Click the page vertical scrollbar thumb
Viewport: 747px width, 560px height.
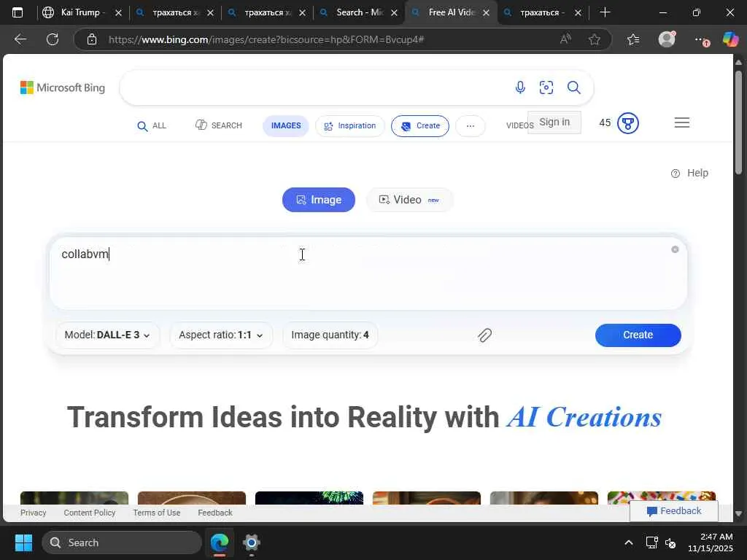coord(738,122)
